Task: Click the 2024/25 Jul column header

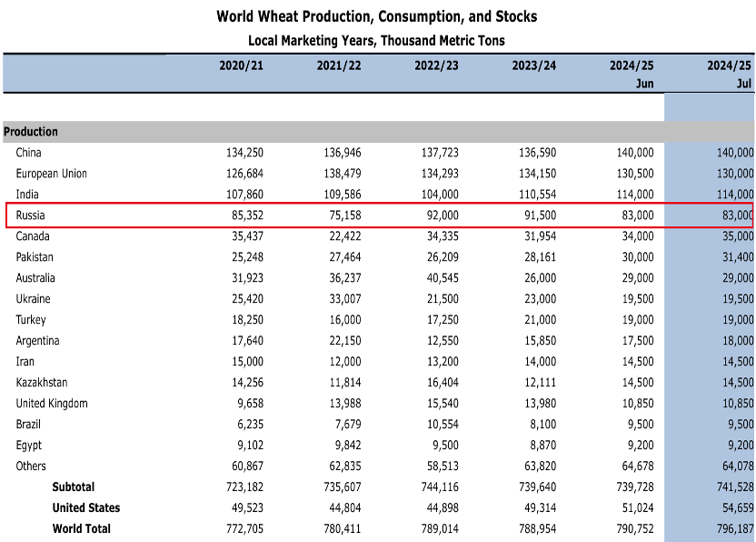Action: 729,74
